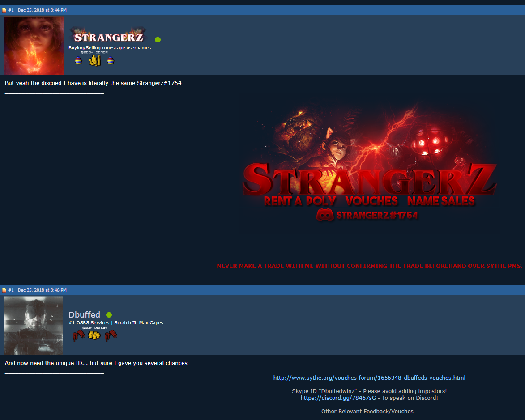The image size is (525, 420).
Task: Click 'VOUCHES' text in the banner
Action: (371, 201)
